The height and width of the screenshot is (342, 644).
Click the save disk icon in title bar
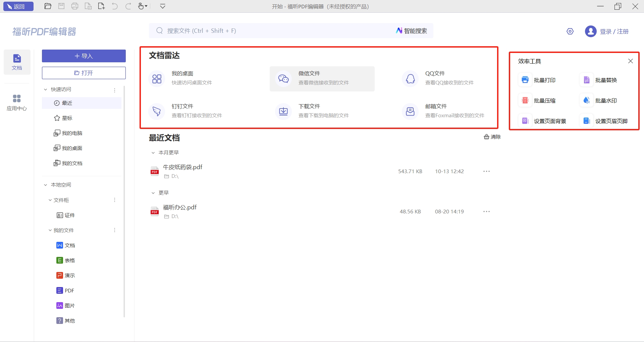(x=61, y=6)
